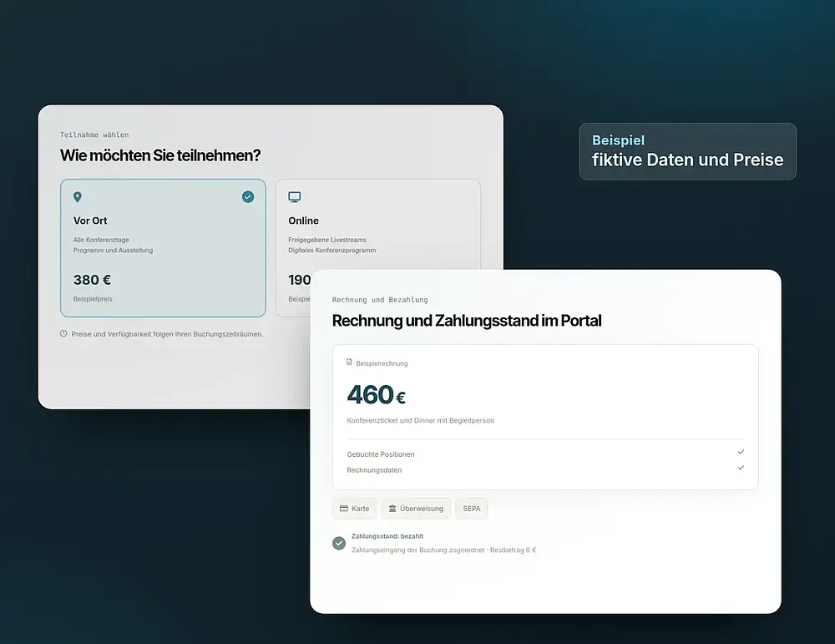Click the green paid status check icon
The width and height of the screenshot is (835, 644).
pyautogui.click(x=339, y=543)
